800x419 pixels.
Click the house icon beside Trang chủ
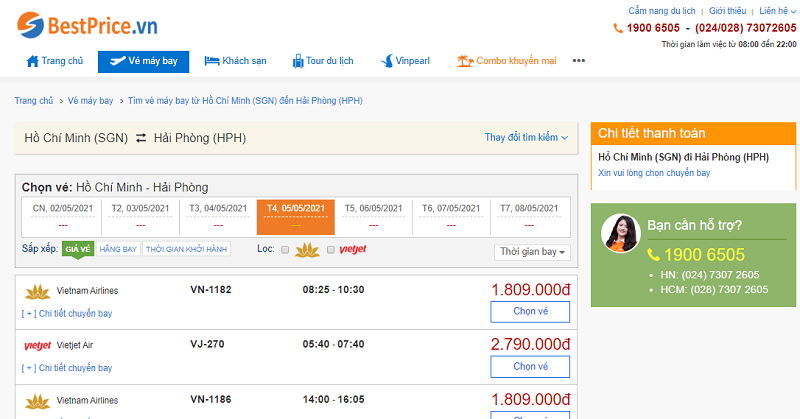point(32,61)
